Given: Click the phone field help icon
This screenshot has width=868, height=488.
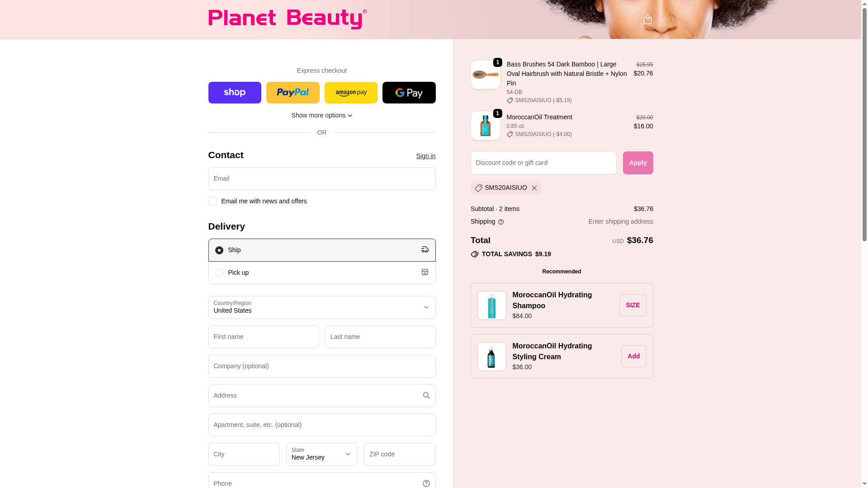Looking at the screenshot, I should click(426, 483).
